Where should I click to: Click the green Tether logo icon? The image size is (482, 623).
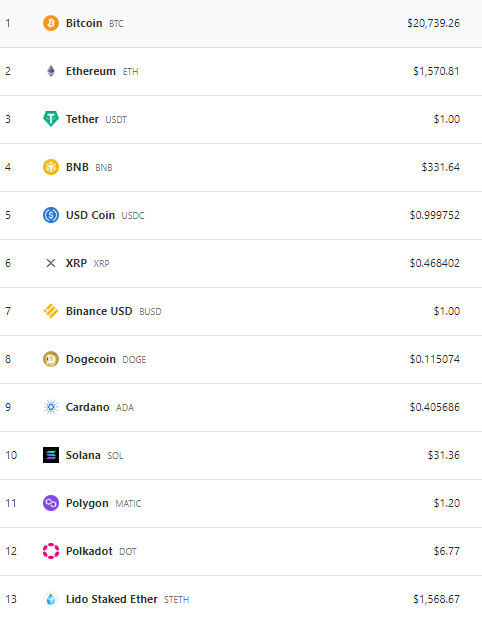[x=51, y=119]
